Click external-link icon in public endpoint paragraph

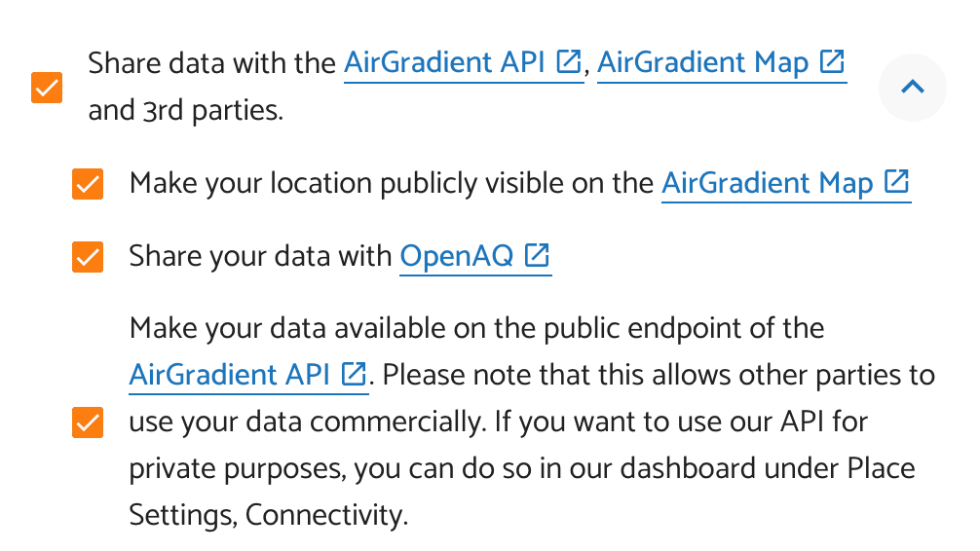point(355,374)
